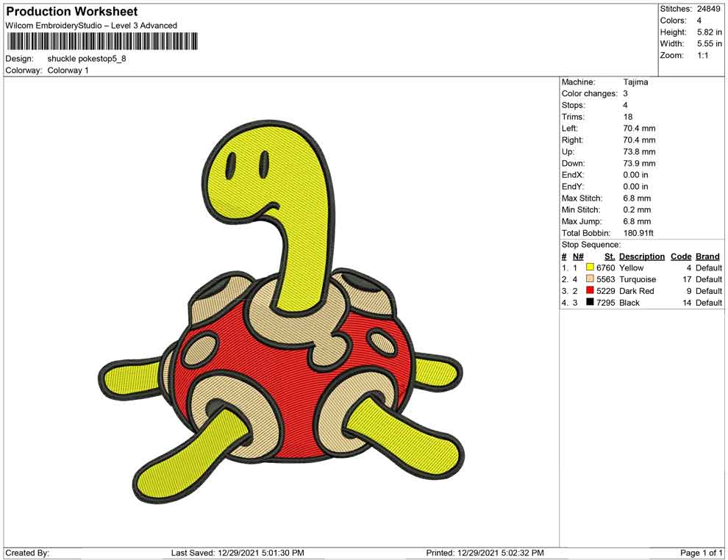Click the 'Code' column header

pos(681,256)
